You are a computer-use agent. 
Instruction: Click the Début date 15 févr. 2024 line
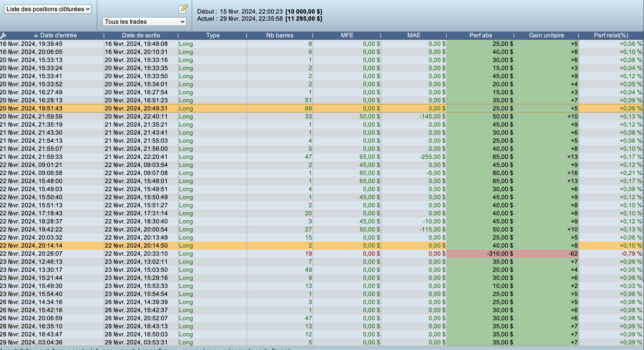pos(259,12)
